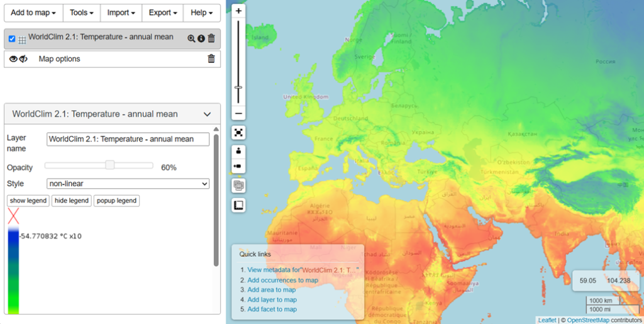Open the Export menu
Image resolution: width=644 pixels, height=324 pixels.
162,13
